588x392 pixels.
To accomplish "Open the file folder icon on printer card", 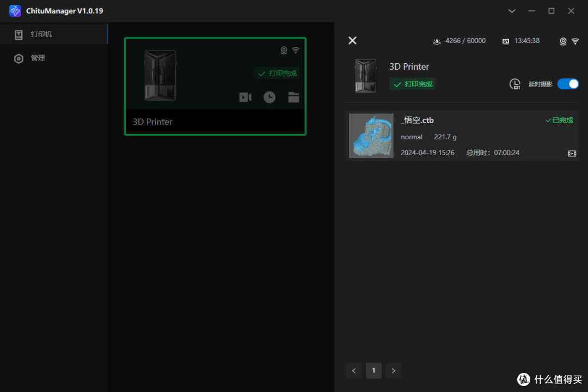I will point(293,97).
